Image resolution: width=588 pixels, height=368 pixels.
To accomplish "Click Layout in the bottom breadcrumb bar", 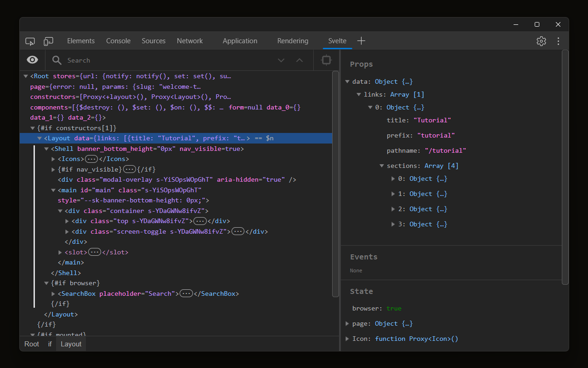I will [x=71, y=344].
